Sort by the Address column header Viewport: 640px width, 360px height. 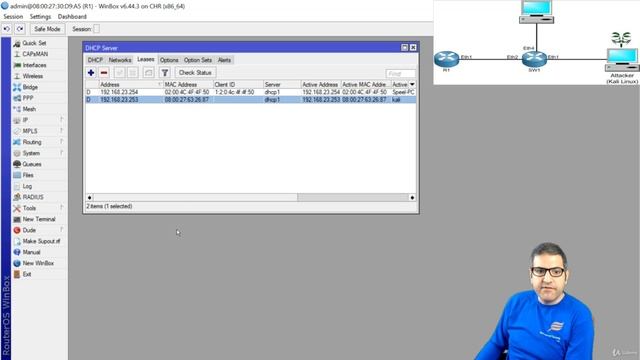click(x=131, y=84)
